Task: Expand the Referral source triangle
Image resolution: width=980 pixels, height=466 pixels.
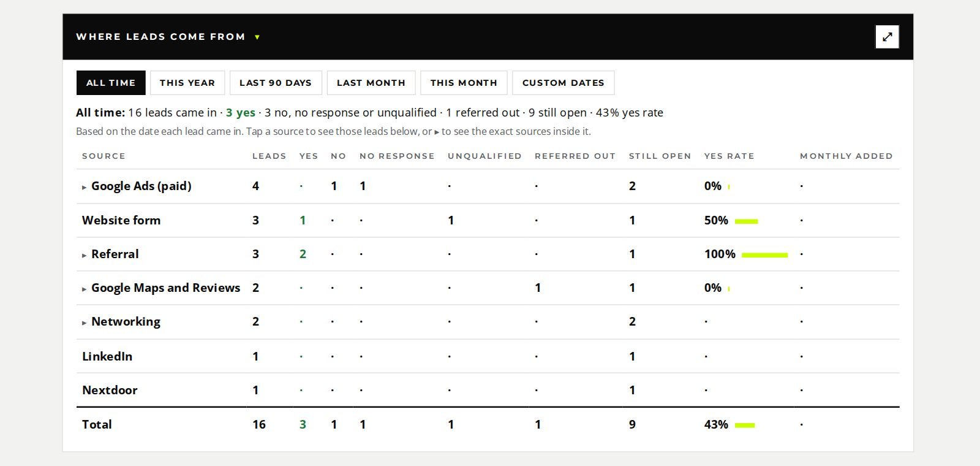Action: tap(85, 255)
